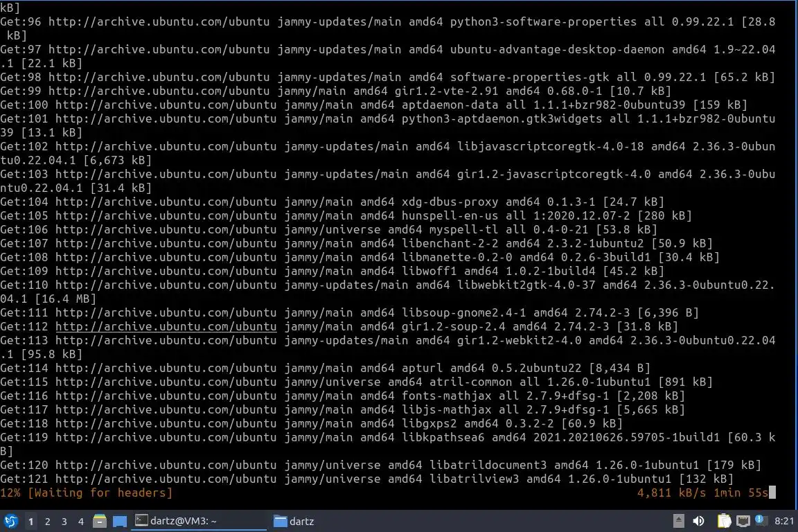
Task: Click the 'Get:96' line prefix
Action: pos(20,21)
